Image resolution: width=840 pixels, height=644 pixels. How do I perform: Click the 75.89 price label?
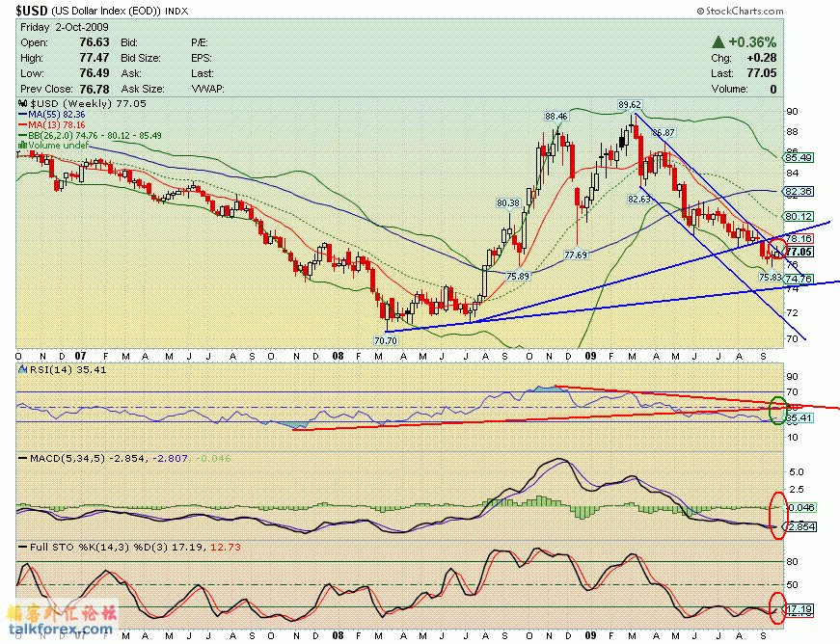[x=518, y=277]
